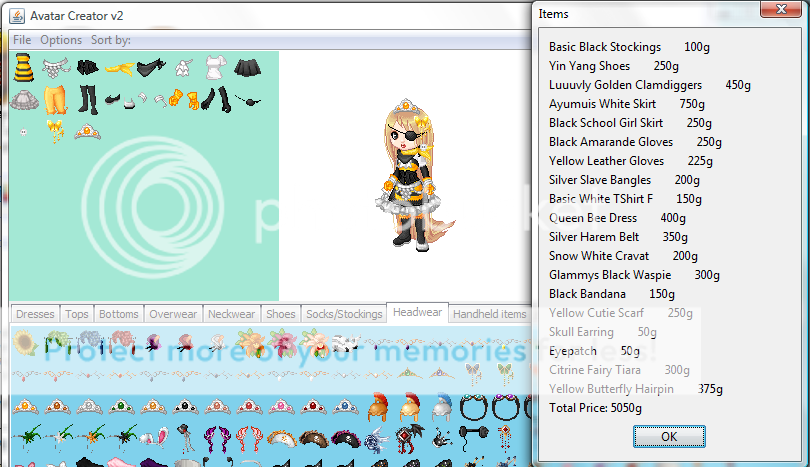Click the Queen Bee striped dress icon

point(24,68)
